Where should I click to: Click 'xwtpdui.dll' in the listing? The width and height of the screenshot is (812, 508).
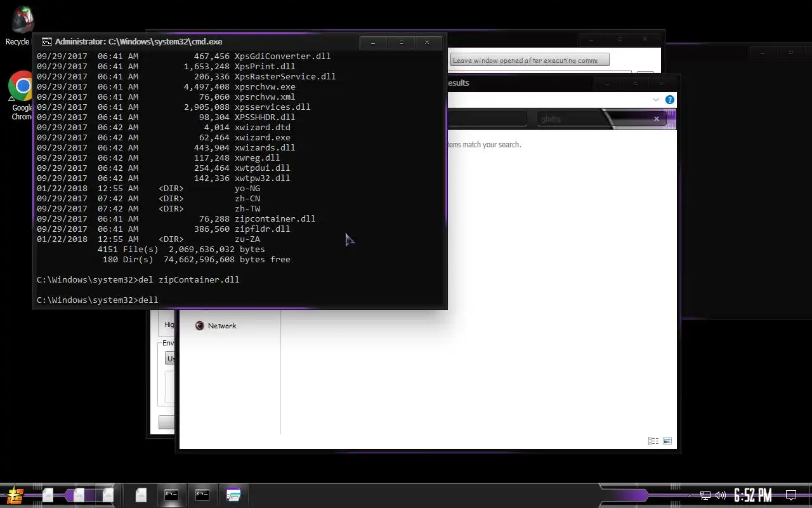point(262,168)
